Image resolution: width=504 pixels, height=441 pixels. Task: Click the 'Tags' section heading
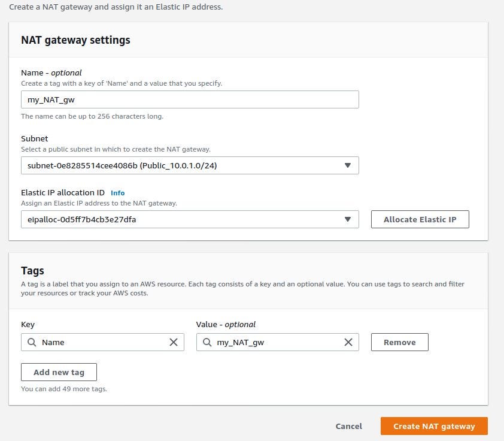(32, 270)
